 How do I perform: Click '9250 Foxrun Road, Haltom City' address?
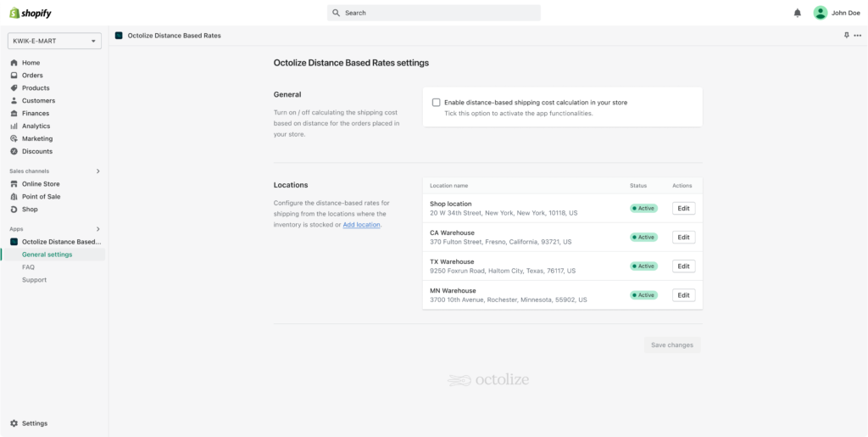coord(503,271)
